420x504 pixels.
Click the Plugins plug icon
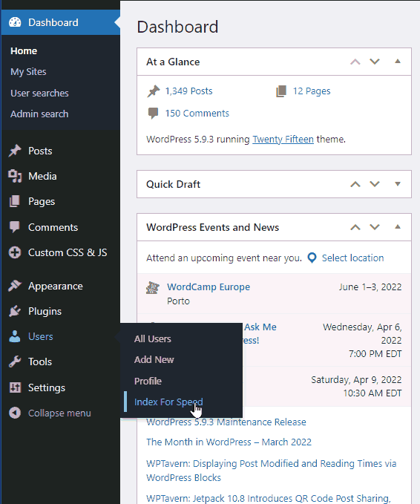[x=15, y=311]
